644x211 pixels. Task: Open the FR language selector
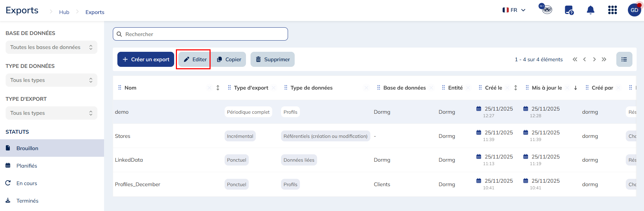pyautogui.click(x=514, y=10)
